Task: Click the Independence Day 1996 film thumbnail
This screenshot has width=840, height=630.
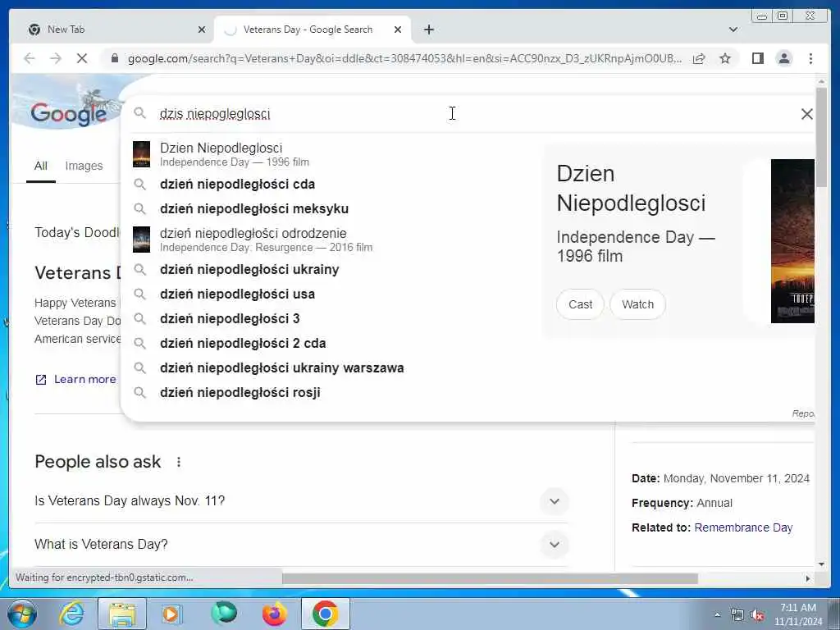Action: coord(141,154)
